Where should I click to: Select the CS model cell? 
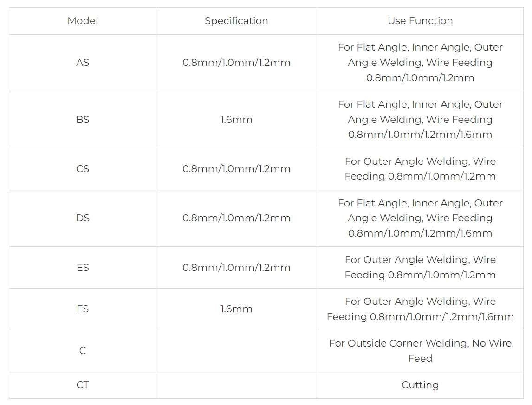83,169
